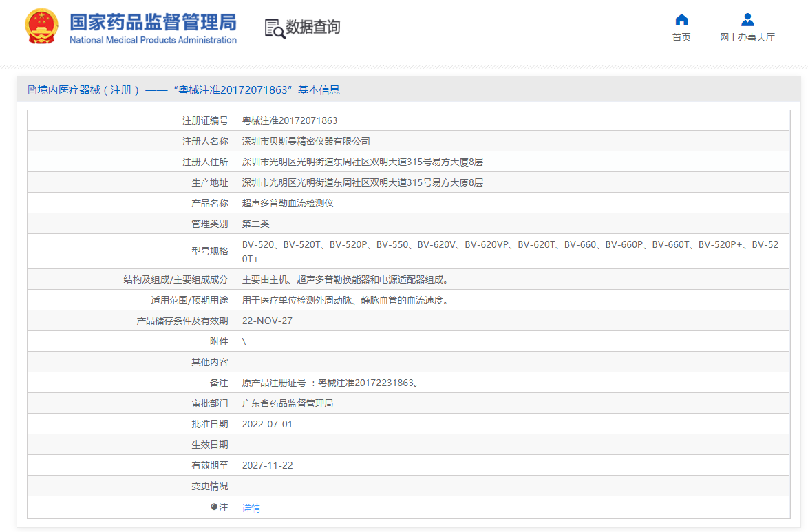This screenshot has height=532, width=808.
Task: Select registration number 粤械注准20172071863 value
Action: point(290,120)
